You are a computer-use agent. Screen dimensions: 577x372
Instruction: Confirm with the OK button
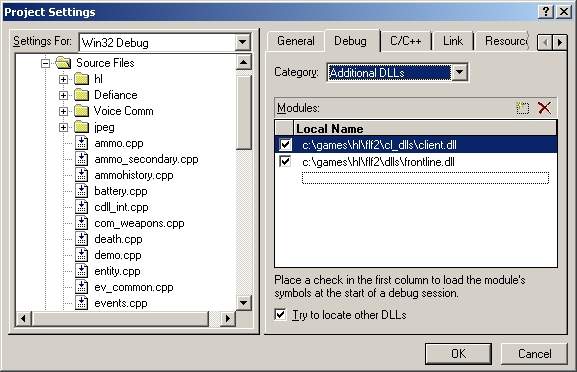click(458, 354)
